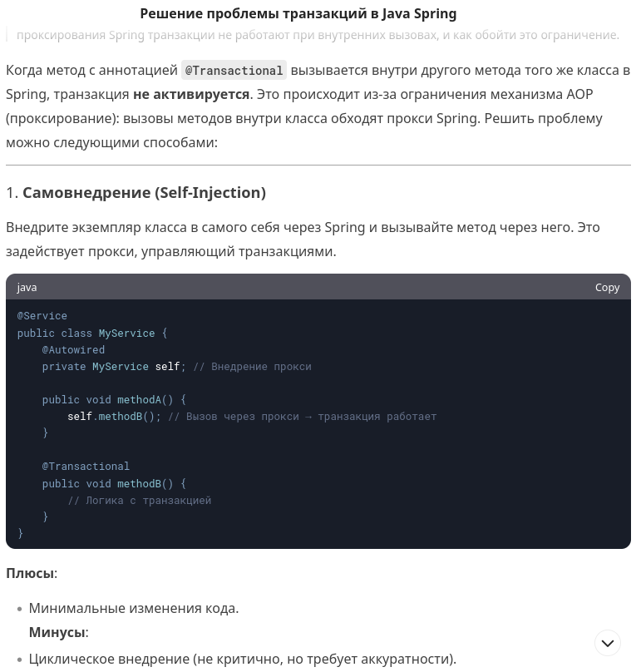636x672 pixels.
Task: Click the Copy button on the code block
Action: pos(607,287)
